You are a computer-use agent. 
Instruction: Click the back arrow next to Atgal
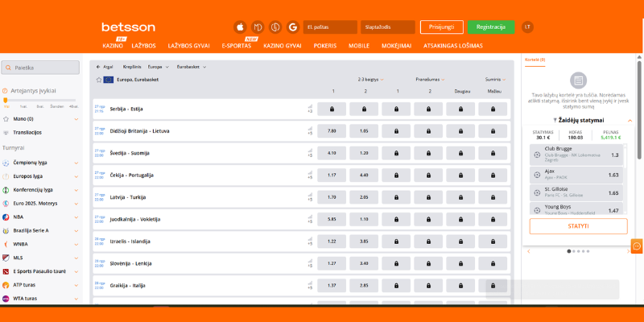pos(98,67)
